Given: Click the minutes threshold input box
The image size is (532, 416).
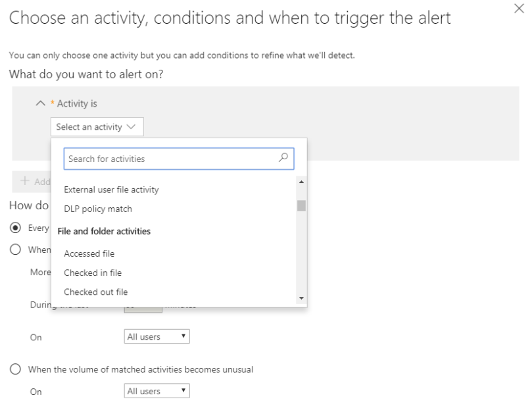Looking at the screenshot, I should [x=143, y=309].
